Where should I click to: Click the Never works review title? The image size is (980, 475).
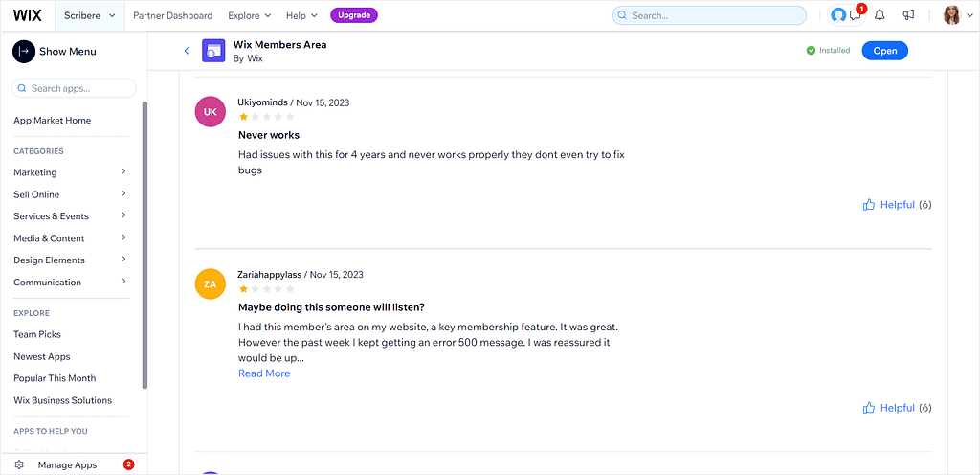point(269,135)
